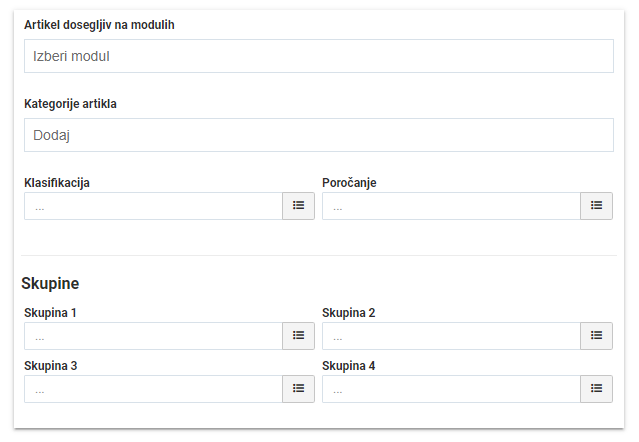Viewport: 639px width, 442px height.
Task: Click the Artikel dosegljiv na modulih label
Action: pos(99,25)
